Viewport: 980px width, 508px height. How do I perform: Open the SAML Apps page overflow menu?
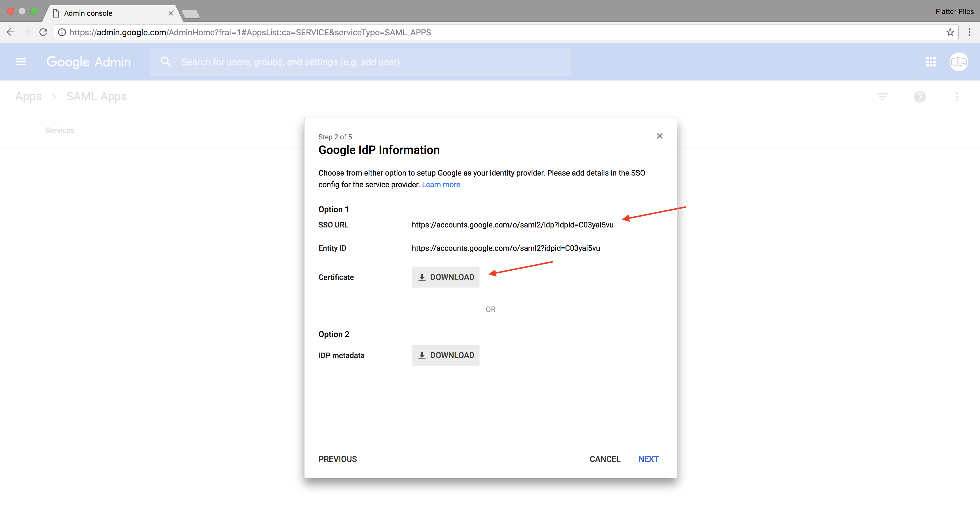point(957,97)
